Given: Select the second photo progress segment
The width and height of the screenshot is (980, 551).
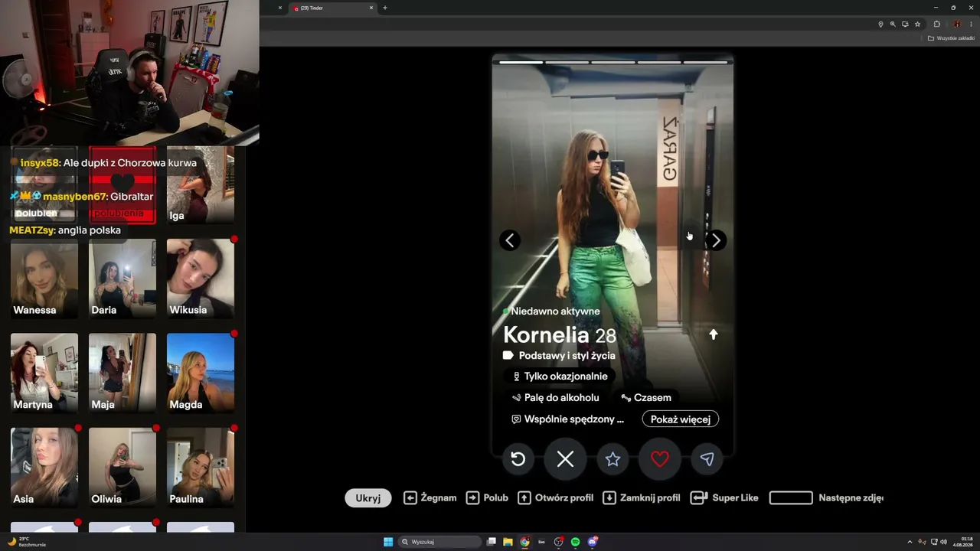Looking at the screenshot, I should (x=567, y=62).
